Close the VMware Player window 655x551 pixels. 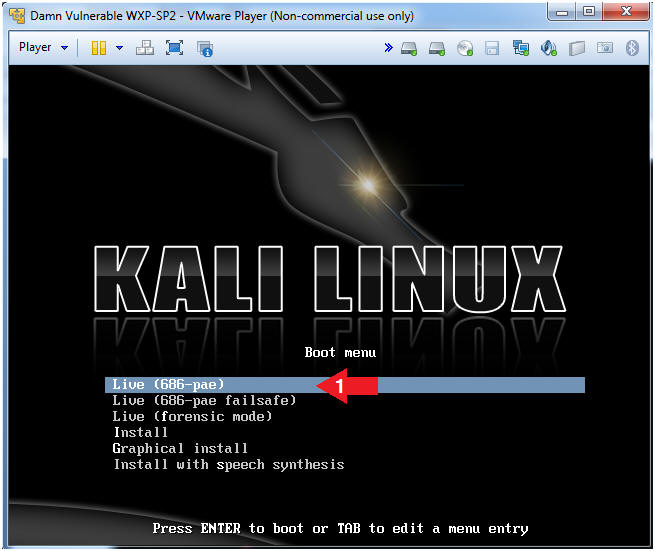tap(626, 12)
